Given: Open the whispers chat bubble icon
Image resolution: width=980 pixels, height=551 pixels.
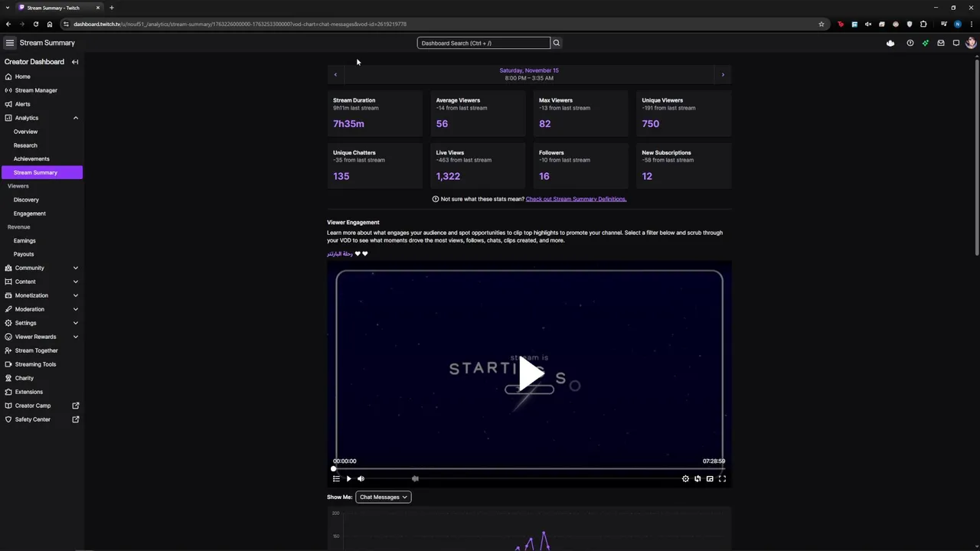Looking at the screenshot, I should pos(955,43).
